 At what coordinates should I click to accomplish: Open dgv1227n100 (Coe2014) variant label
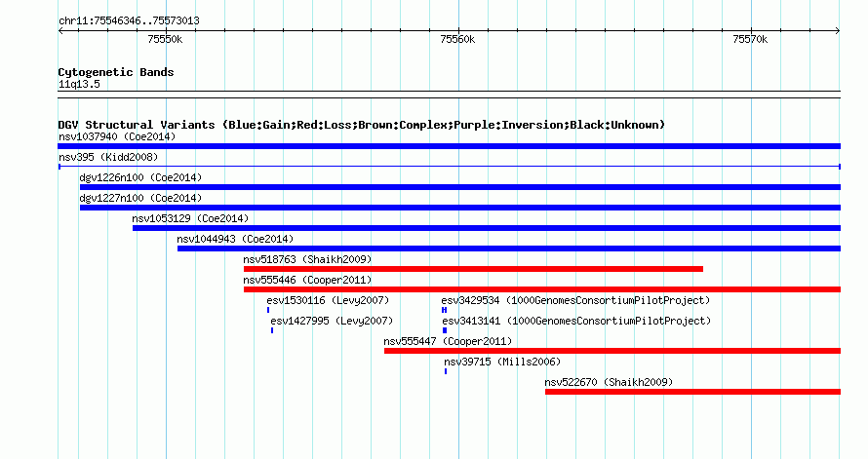140,198
